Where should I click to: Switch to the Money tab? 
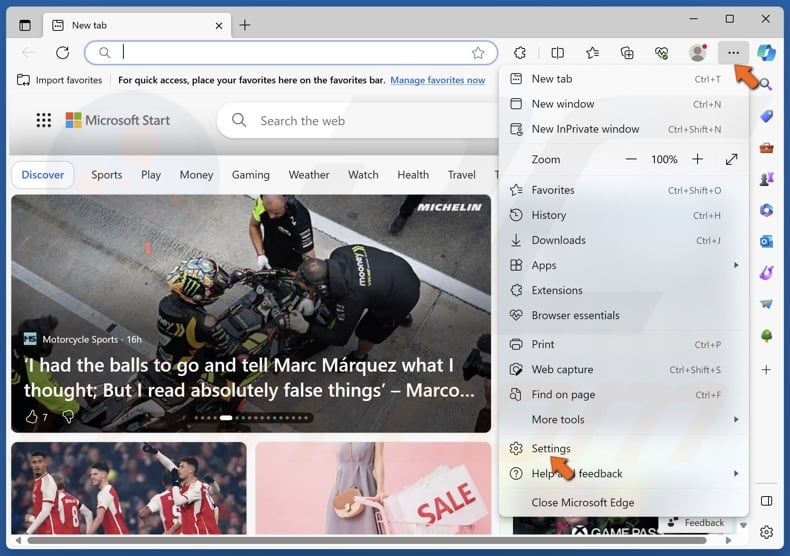click(x=196, y=175)
